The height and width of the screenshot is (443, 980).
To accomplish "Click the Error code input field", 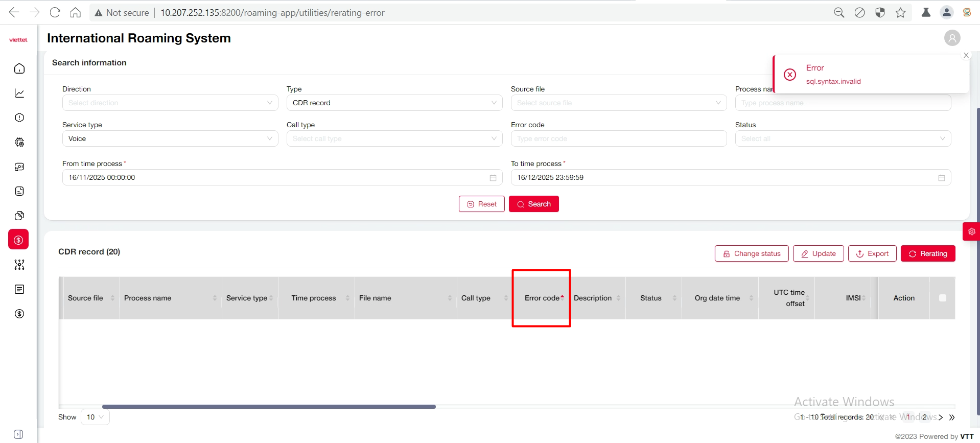I will click(618, 138).
